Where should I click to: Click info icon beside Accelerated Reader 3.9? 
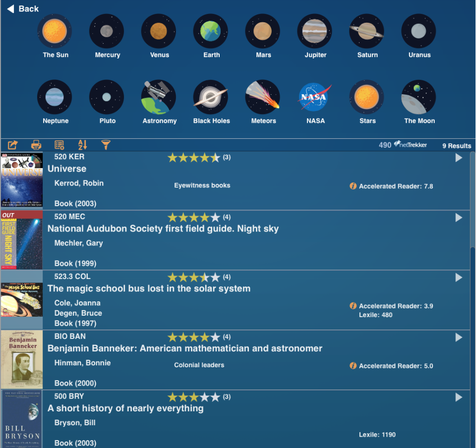click(353, 306)
